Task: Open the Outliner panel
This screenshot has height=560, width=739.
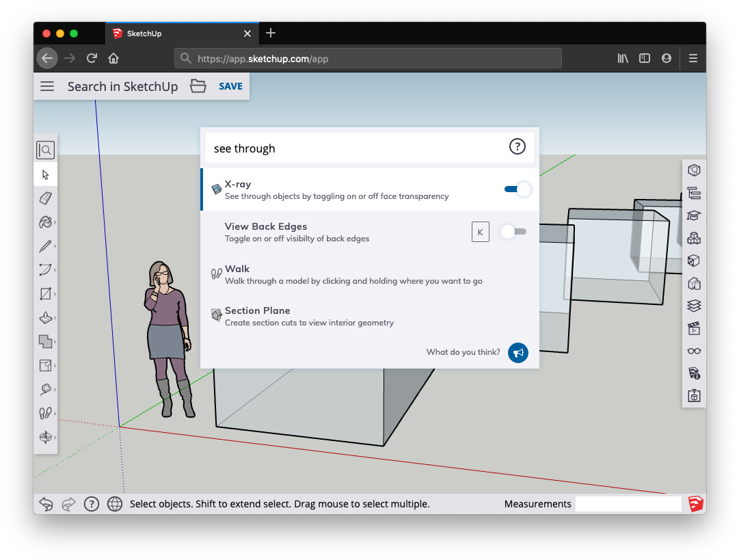Action: tap(694, 194)
